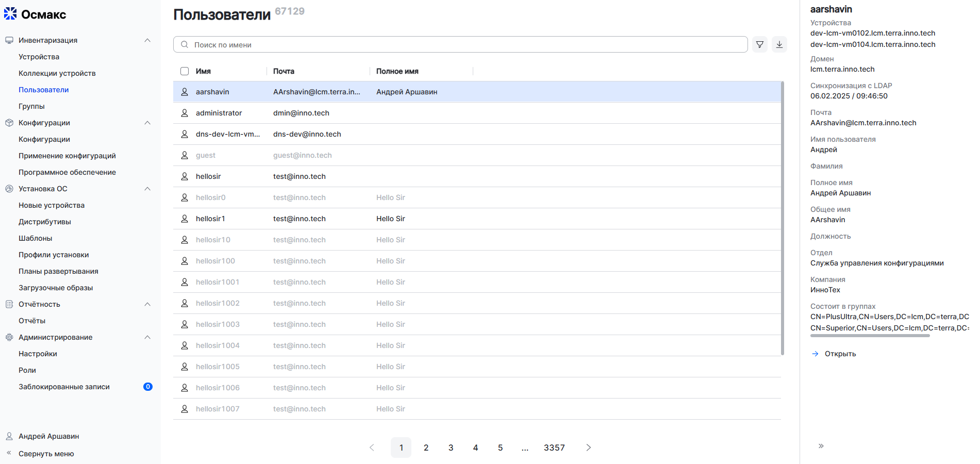Click the horizontal scrollbar under group list
The image size is (980, 464).
[870, 336]
